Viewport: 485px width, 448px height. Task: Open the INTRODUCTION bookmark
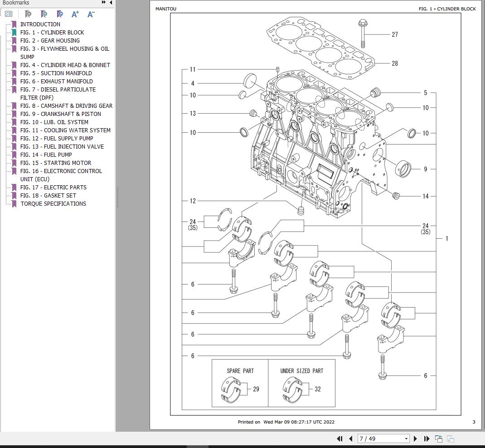pos(40,24)
